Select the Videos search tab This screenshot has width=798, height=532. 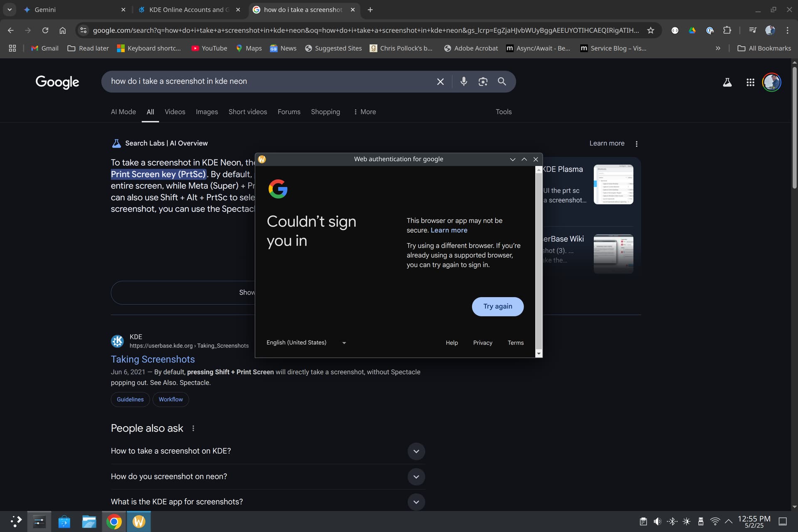click(175, 112)
